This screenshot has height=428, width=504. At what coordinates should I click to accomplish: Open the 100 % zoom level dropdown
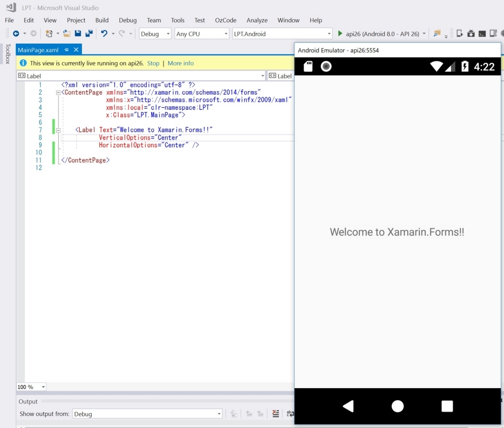[31, 387]
